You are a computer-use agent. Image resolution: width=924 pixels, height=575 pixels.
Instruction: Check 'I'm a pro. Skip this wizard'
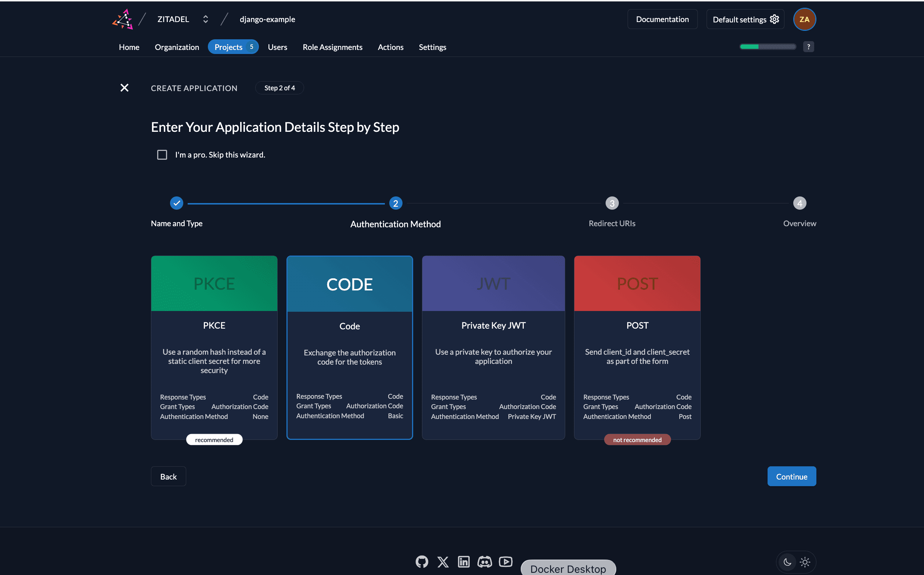click(x=162, y=154)
